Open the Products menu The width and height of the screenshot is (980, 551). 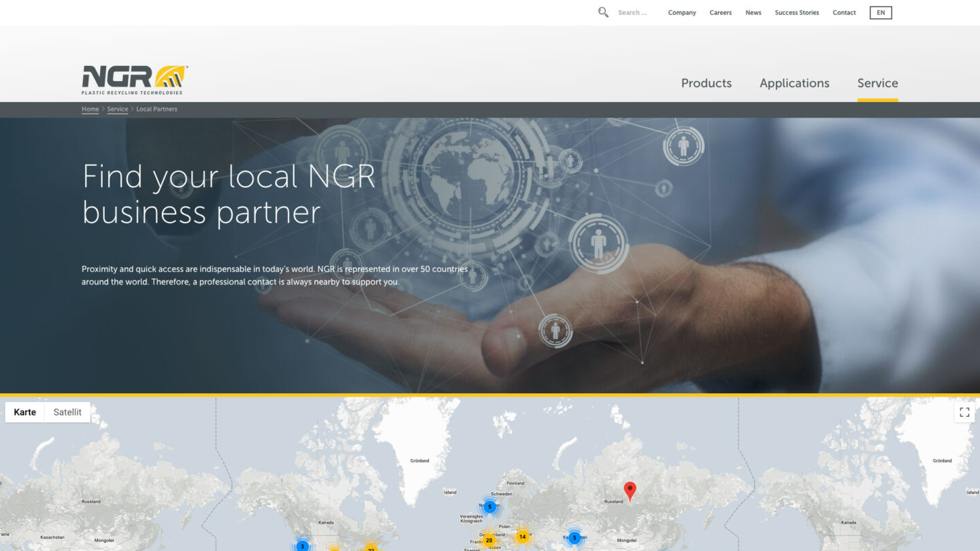(706, 83)
